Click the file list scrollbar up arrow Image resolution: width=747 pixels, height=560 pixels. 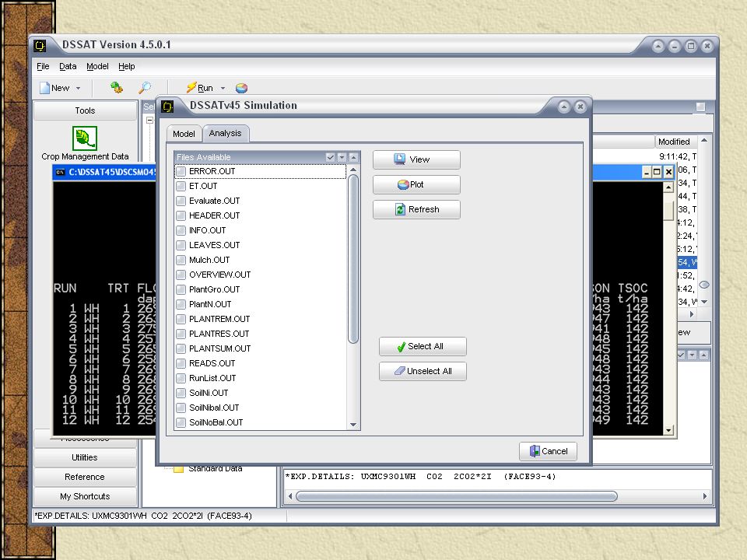tap(353, 170)
